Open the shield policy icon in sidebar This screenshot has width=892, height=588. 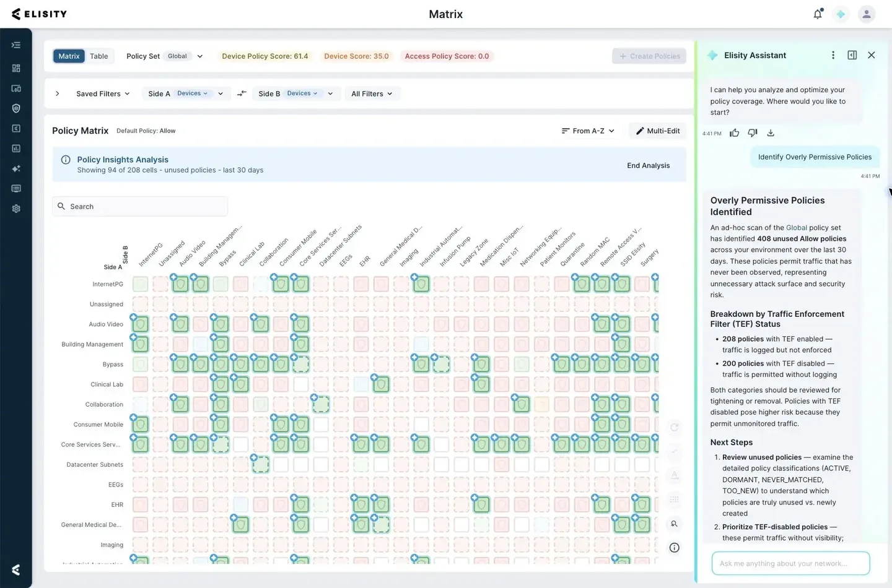point(16,108)
